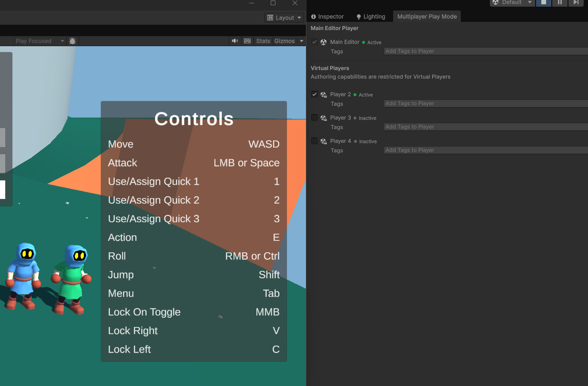
Task: Stop play mode with the square button
Action: coord(544,2)
